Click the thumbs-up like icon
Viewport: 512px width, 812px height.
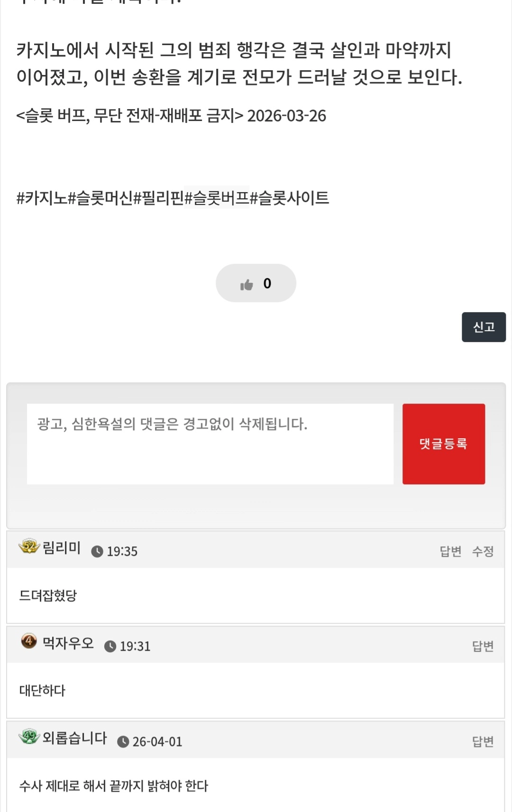(247, 285)
